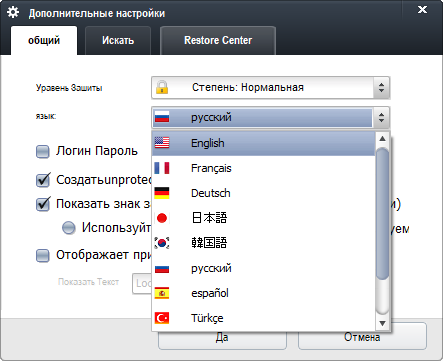Image resolution: width=443 pixels, height=361 pixels.
Task: Choose Deutsch in language list
Action: click(264, 193)
